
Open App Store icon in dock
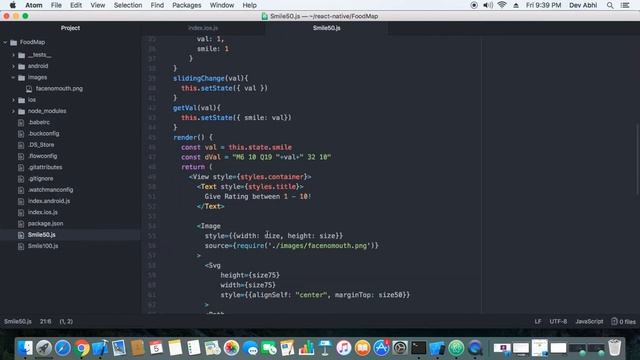click(x=381, y=348)
